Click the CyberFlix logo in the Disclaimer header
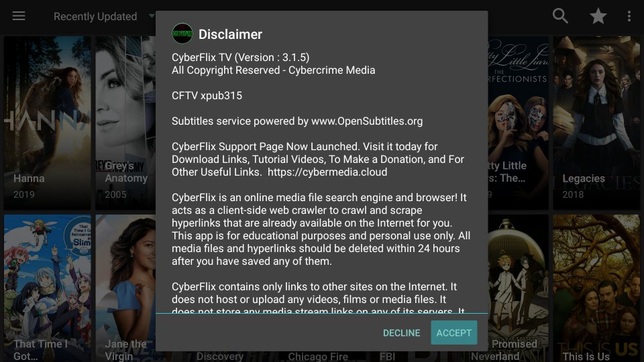Image resolution: width=644 pixels, height=362 pixels. pyautogui.click(x=182, y=34)
